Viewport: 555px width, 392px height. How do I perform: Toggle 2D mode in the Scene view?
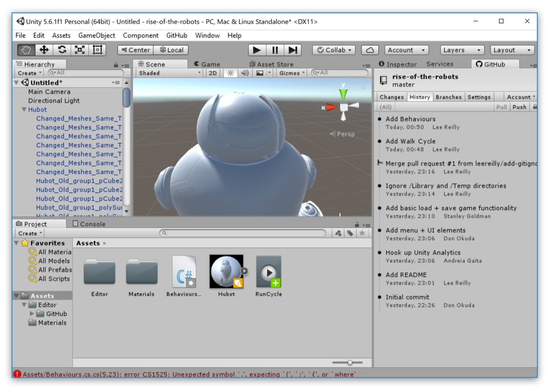point(212,73)
